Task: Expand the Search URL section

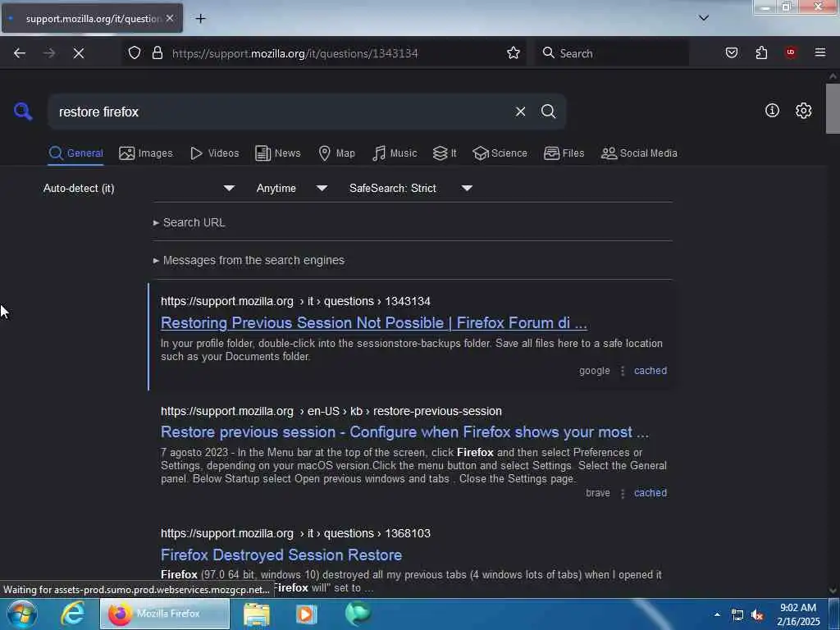Action: tap(189, 222)
